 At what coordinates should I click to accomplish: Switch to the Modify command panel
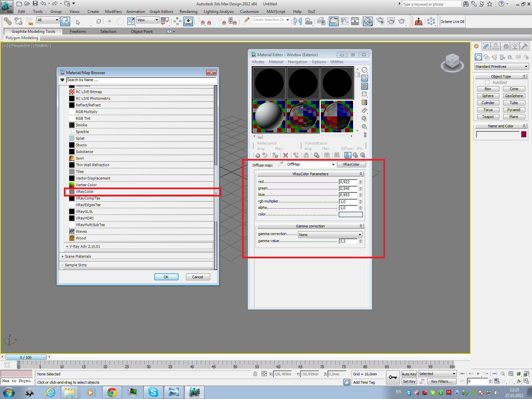click(x=486, y=46)
